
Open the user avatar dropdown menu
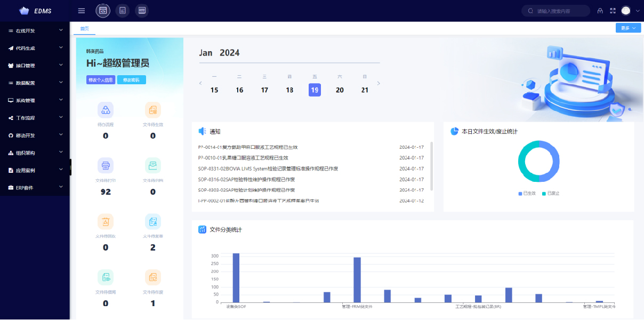point(630,11)
